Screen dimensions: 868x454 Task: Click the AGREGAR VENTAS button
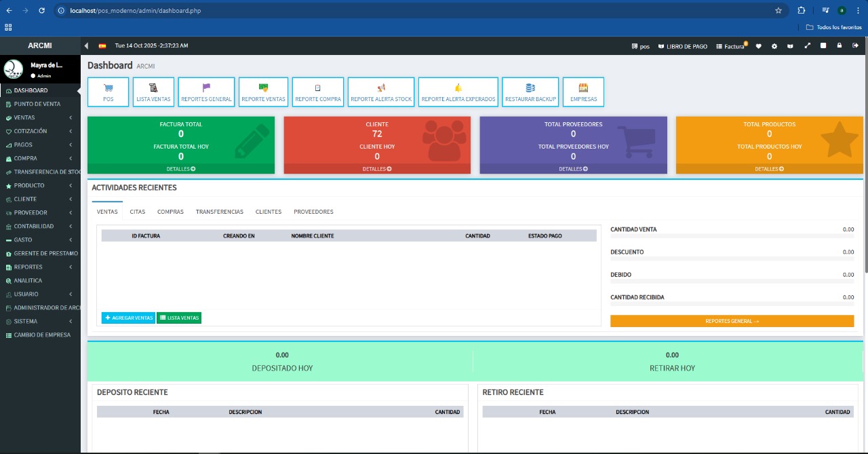click(128, 318)
